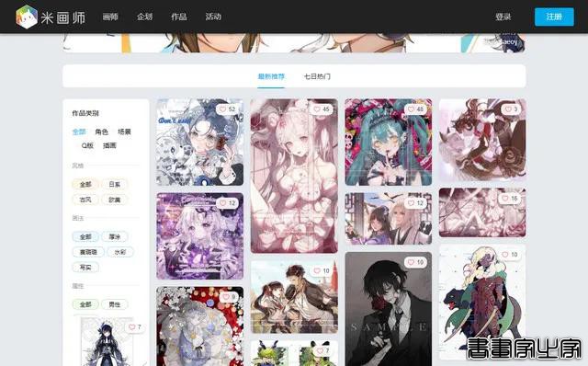Like the artwork with 52 hearts
The image size is (588, 366).
[x=223, y=109]
